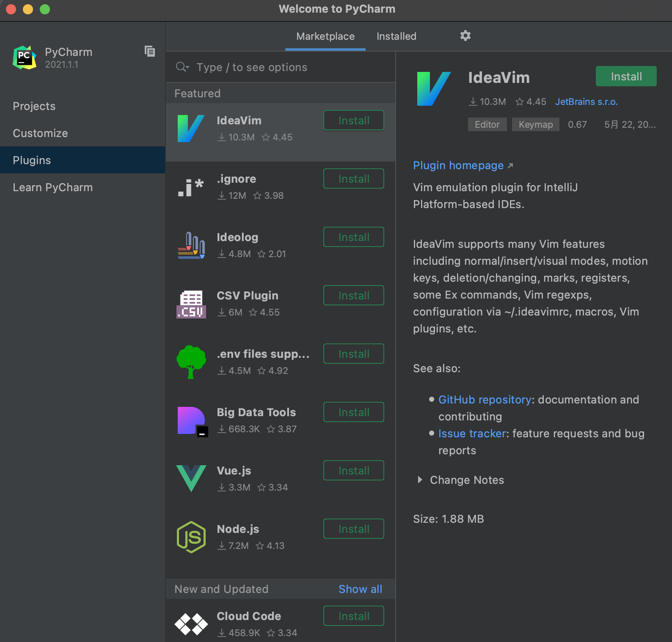
Task: Click the Editor tag
Action: pos(487,124)
